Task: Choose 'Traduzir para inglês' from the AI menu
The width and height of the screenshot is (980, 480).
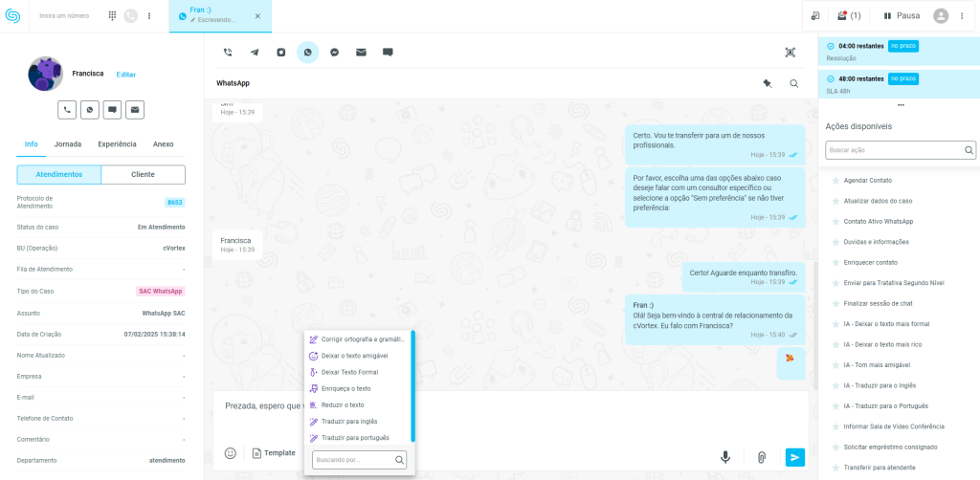Action: point(348,422)
